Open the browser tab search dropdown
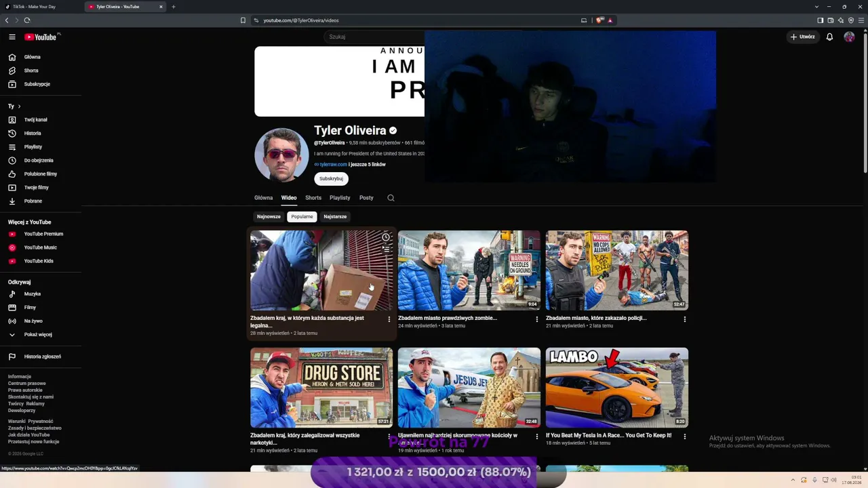The image size is (868, 488). 816,7
